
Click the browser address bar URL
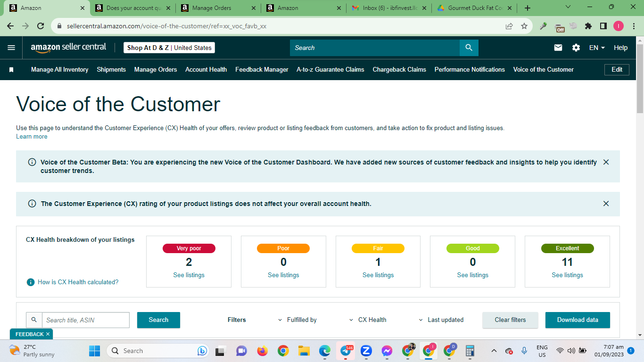(x=166, y=26)
